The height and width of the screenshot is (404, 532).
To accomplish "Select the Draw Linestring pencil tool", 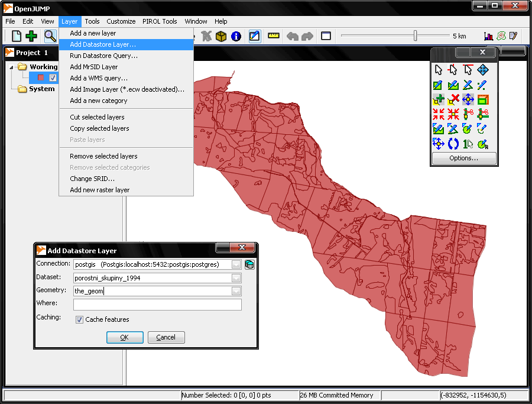I will 468,85.
